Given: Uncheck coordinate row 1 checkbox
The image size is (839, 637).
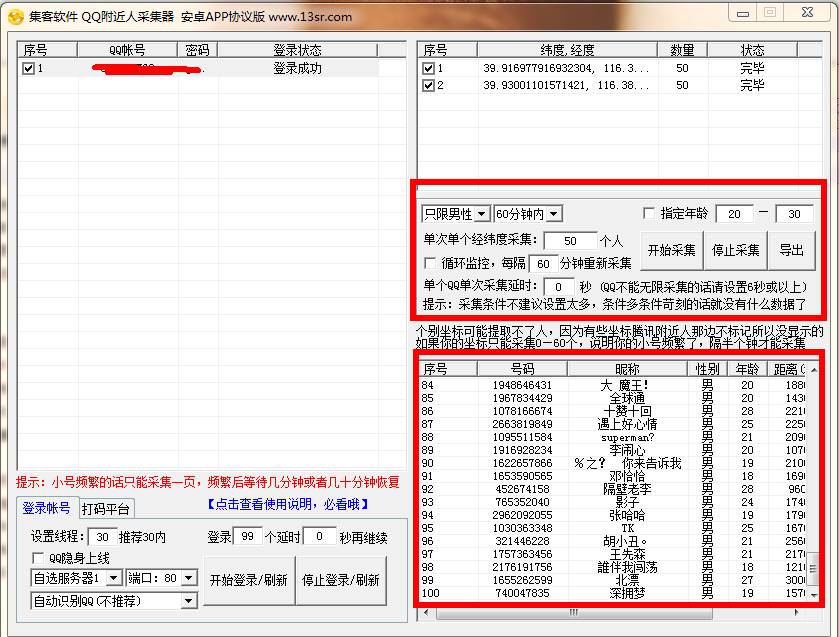Looking at the screenshot, I should tap(428, 69).
